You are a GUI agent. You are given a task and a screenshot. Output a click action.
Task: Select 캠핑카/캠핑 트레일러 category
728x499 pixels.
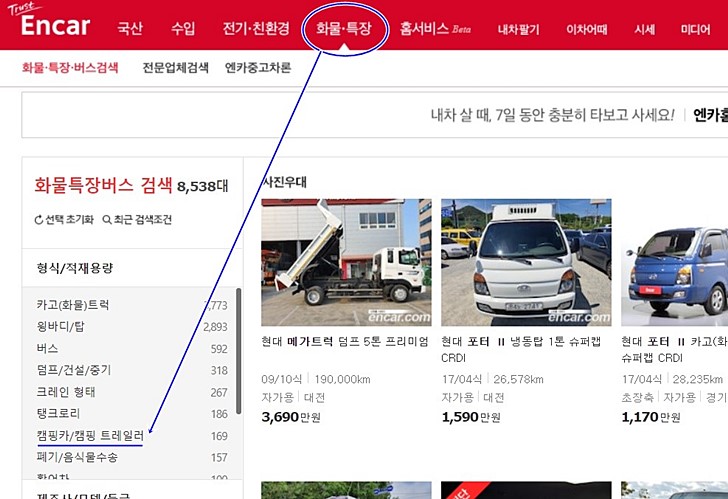point(90,435)
